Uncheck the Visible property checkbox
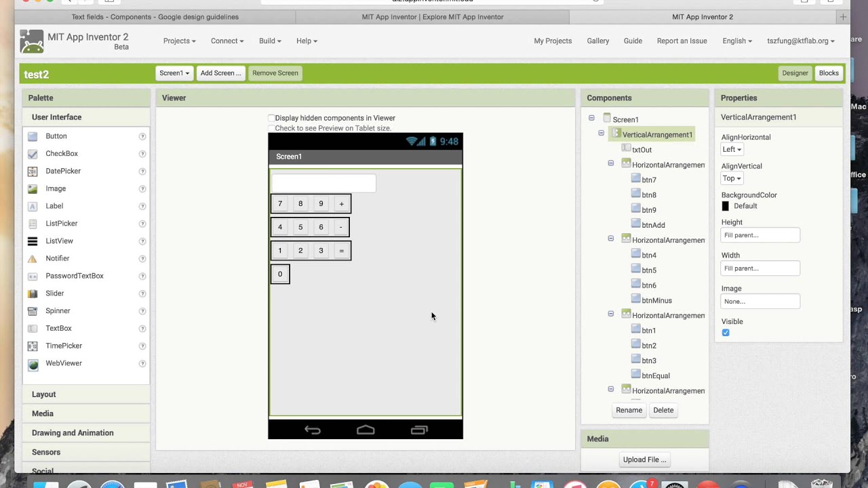868x488 pixels. point(726,333)
